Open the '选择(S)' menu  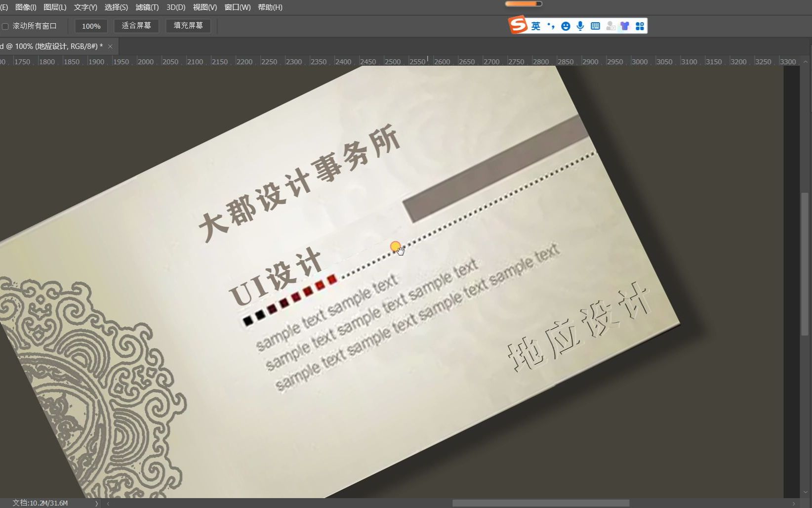point(116,7)
